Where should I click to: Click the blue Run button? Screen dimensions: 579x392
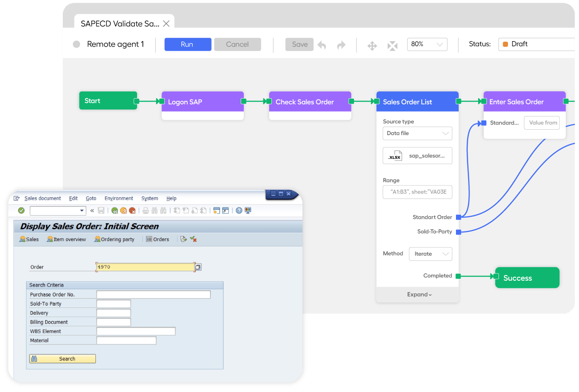(188, 44)
